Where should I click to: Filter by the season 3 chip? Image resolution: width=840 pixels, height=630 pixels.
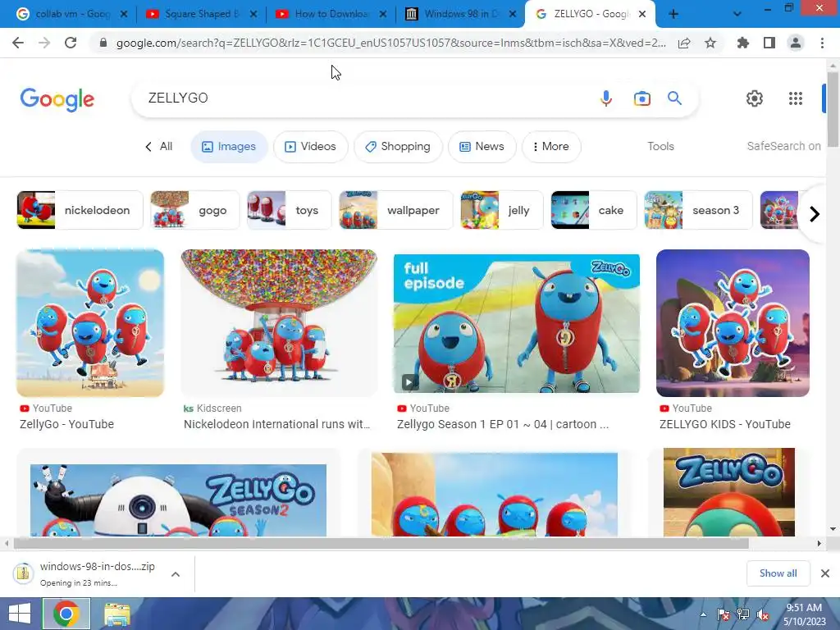point(699,210)
